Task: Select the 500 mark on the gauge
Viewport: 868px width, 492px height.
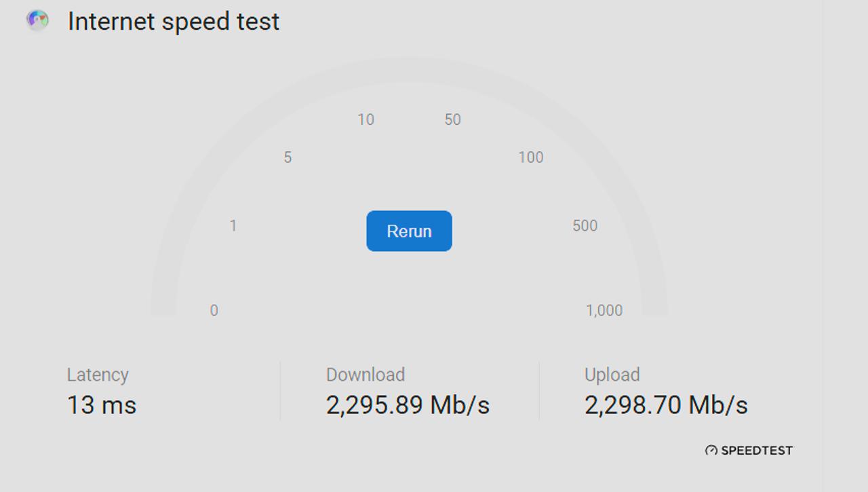Action: [585, 226]
